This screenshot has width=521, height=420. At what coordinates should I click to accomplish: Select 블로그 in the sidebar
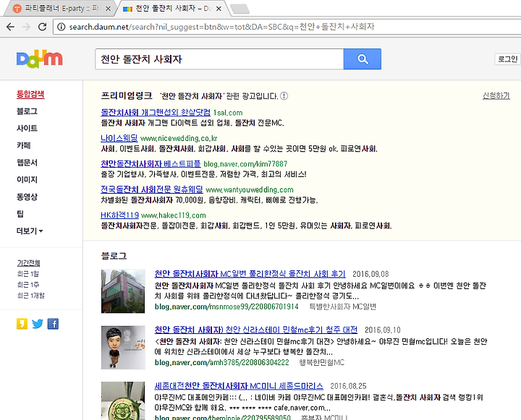(x=27, y=111)
